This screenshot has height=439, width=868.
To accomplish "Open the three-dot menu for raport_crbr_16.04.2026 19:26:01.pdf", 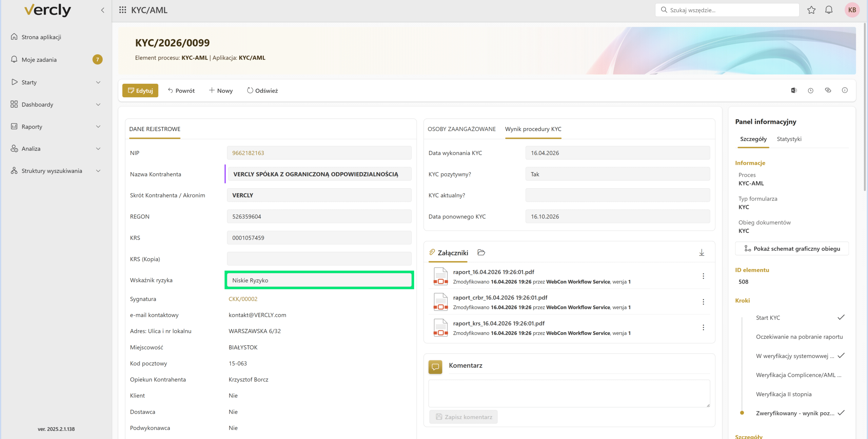I will coord(703,302).
